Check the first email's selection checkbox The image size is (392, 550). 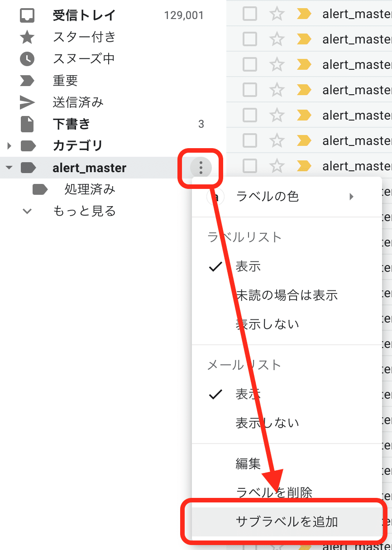[249, 14]
